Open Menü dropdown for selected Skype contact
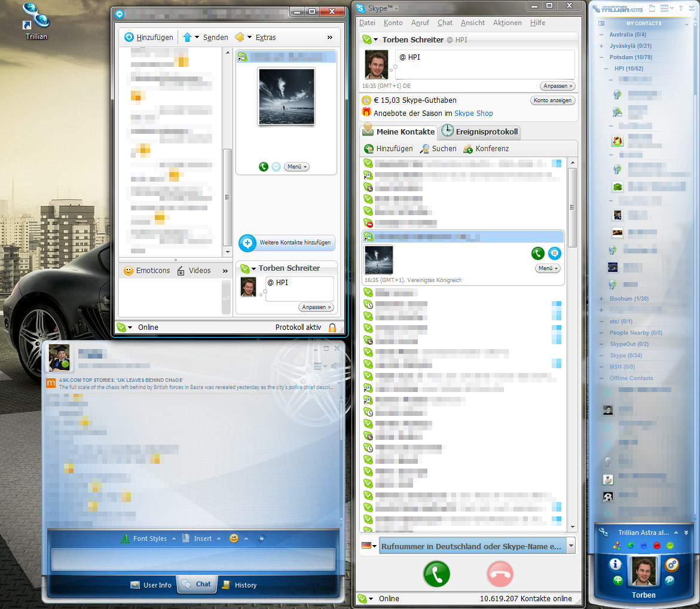Screen dimensions: 700x609 tap(548, 268)
